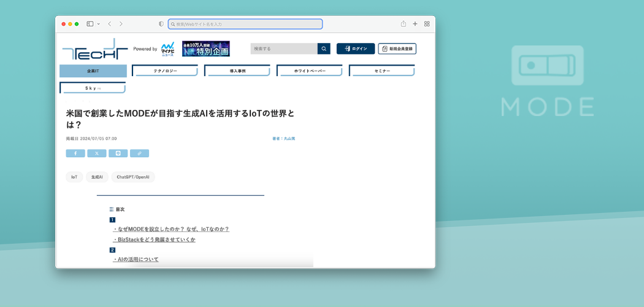Copy article link with chain icon
This screenshot has width=644, height=307.
[x=139, y=153]
